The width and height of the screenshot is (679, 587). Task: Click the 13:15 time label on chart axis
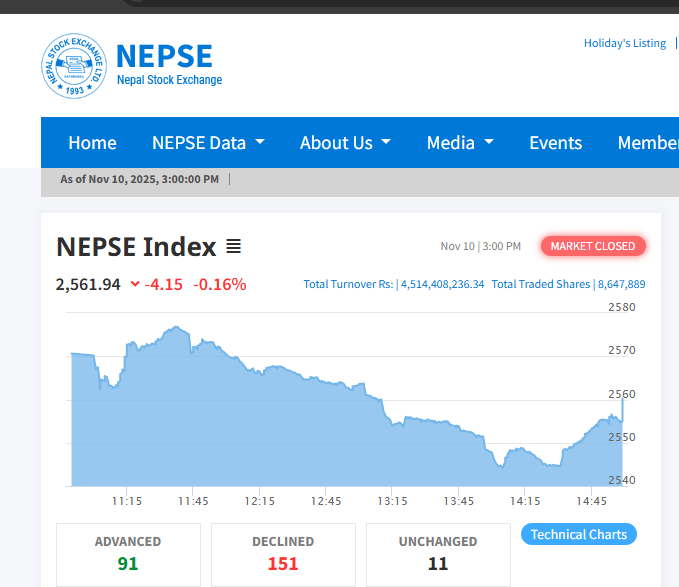point(392,501)
